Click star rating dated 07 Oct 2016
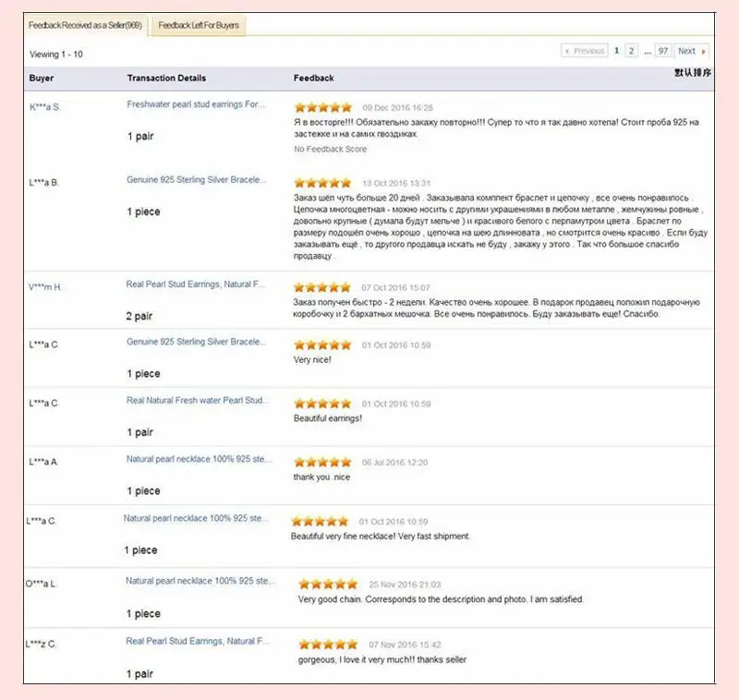 click(x=322, y=287)
